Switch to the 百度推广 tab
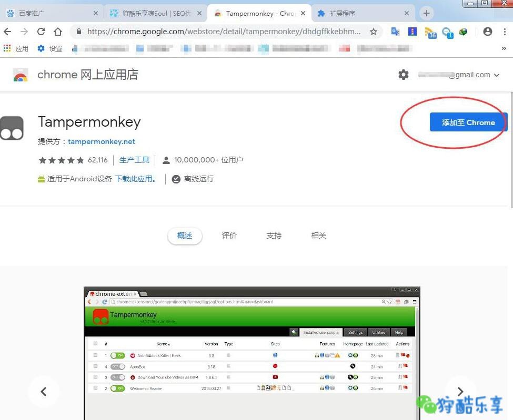Viewport: 513px width, 420px height. [52, 13]
